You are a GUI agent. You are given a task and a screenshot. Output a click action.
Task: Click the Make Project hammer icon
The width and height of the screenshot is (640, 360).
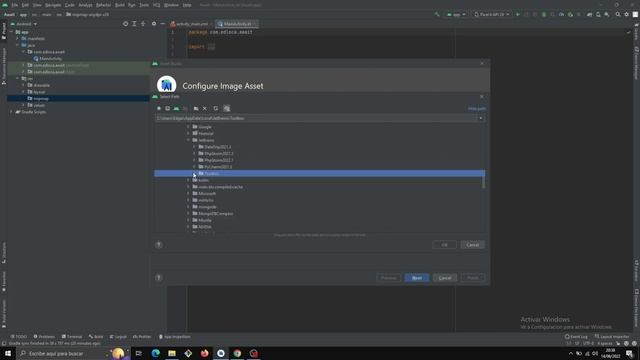click(437, 14)
